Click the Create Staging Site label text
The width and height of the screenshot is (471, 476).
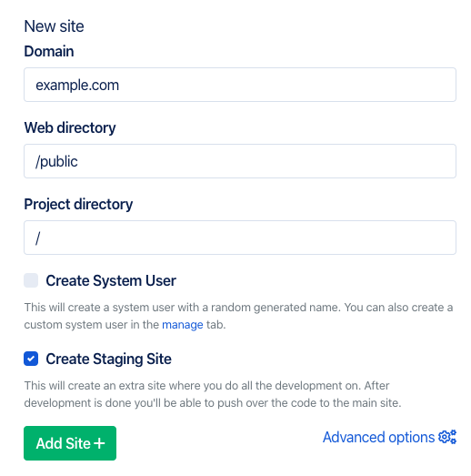[x=108, y=359]
